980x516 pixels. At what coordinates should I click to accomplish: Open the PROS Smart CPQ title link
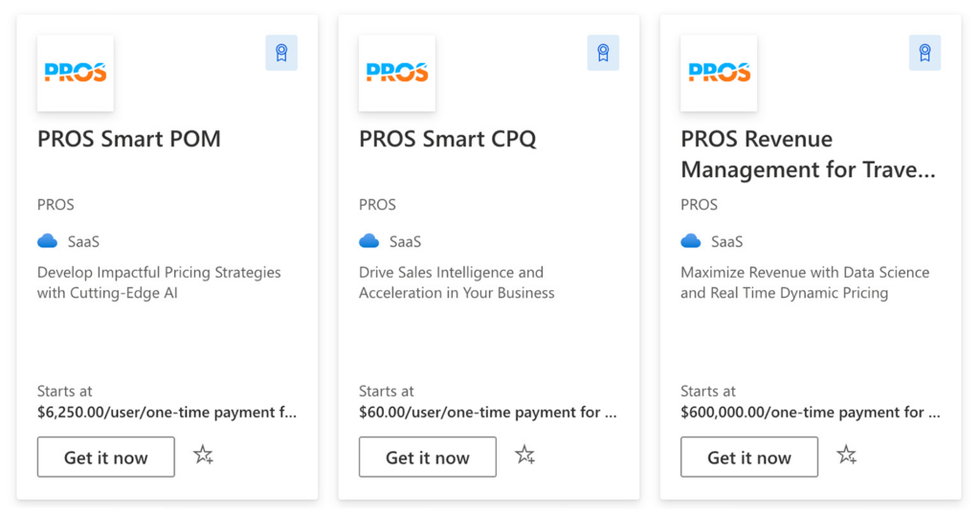(x=448, y=139)
